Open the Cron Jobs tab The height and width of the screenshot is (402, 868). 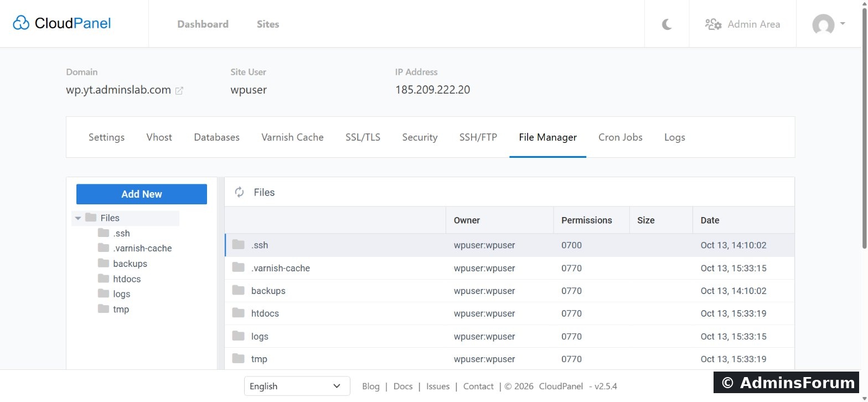point(621,137)
